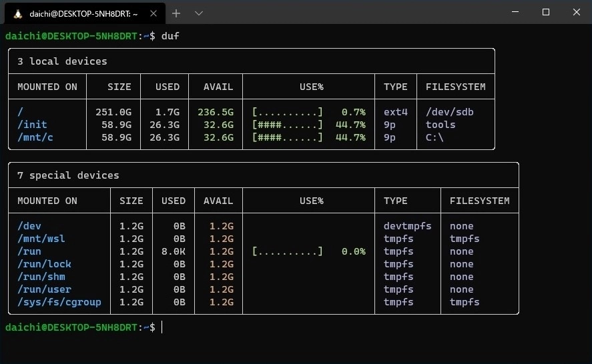Maximize the terminal window

click(x=545, y=12)
